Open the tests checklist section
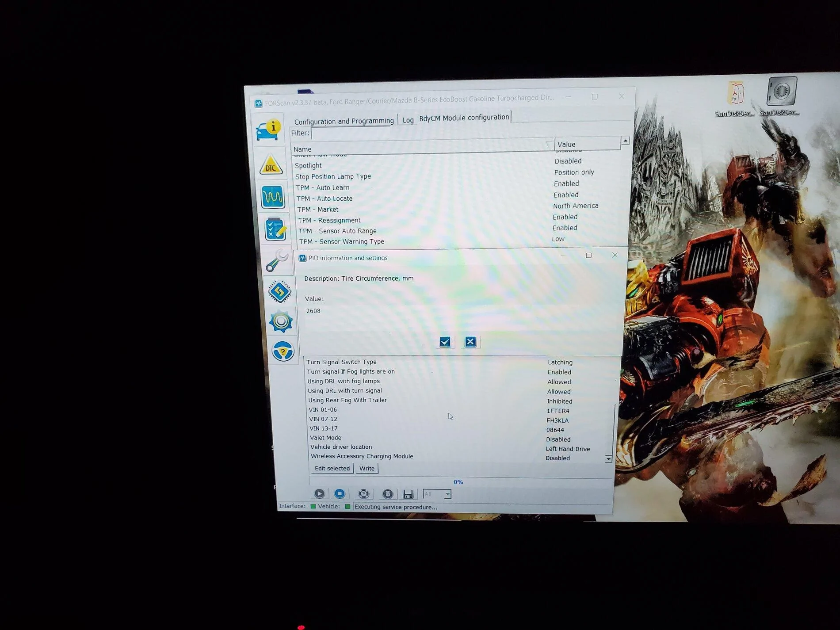The height and width of the screenshot is (630, 840). [275, 229]
